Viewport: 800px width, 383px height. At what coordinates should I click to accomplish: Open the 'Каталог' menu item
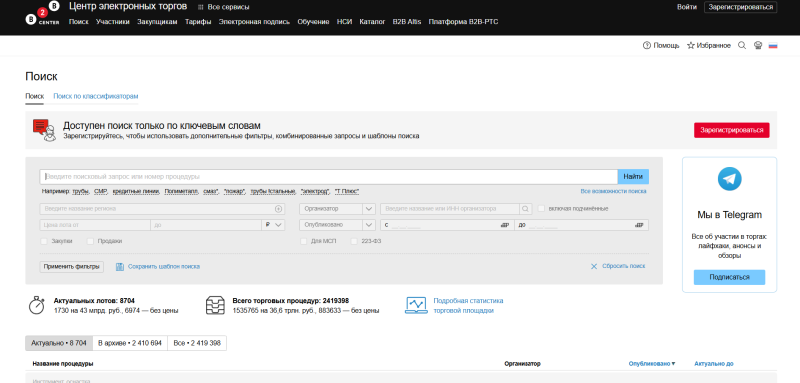(372, 22)
